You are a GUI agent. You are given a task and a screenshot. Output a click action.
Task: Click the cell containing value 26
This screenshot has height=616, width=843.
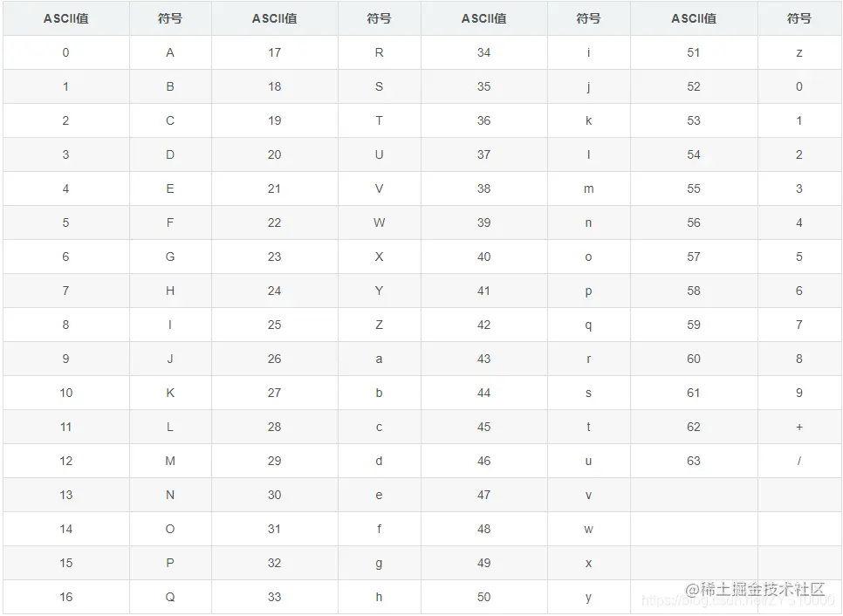[275, 359]
